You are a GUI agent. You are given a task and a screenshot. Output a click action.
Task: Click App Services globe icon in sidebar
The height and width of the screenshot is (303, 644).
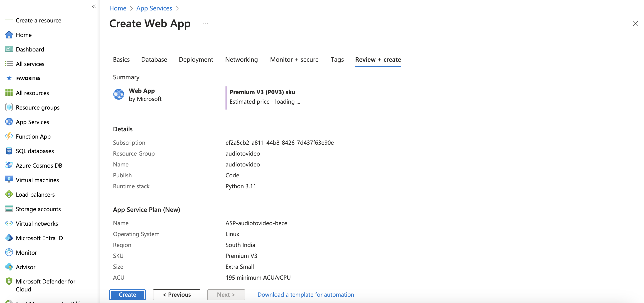pos(9,122)
